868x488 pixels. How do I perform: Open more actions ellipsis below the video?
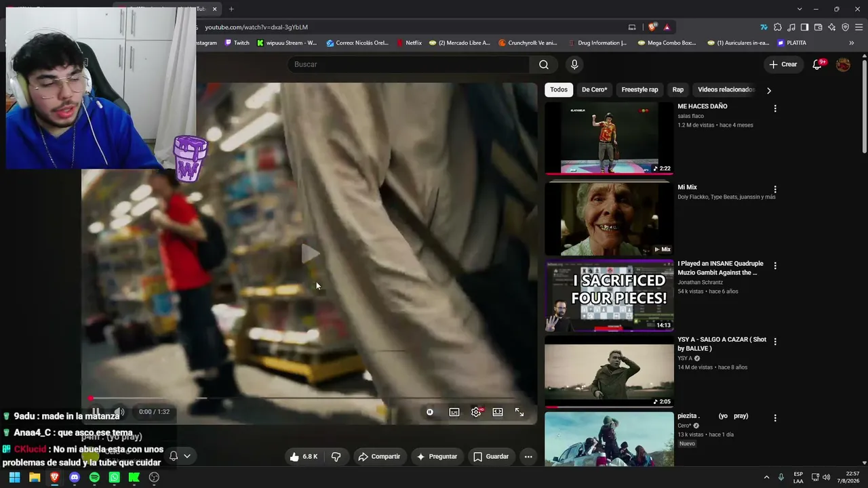coord(528,457)
